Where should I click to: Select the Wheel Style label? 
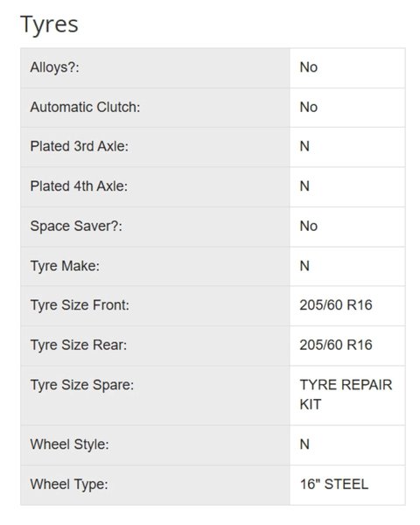[70, 444]
